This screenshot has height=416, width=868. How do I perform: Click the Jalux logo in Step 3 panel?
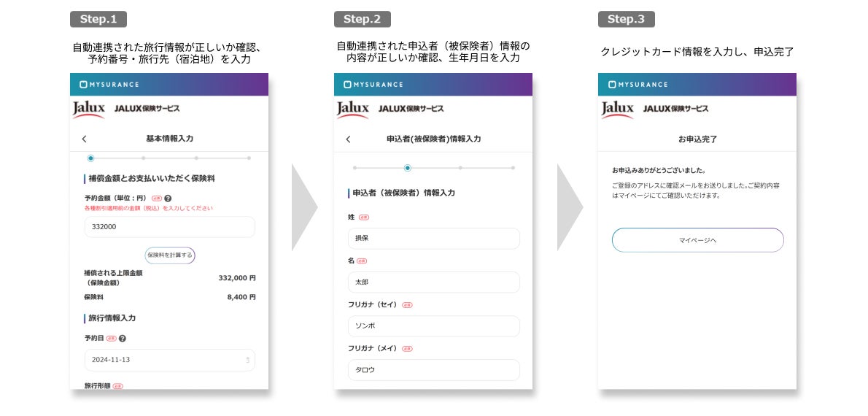[x=617, y=109]
